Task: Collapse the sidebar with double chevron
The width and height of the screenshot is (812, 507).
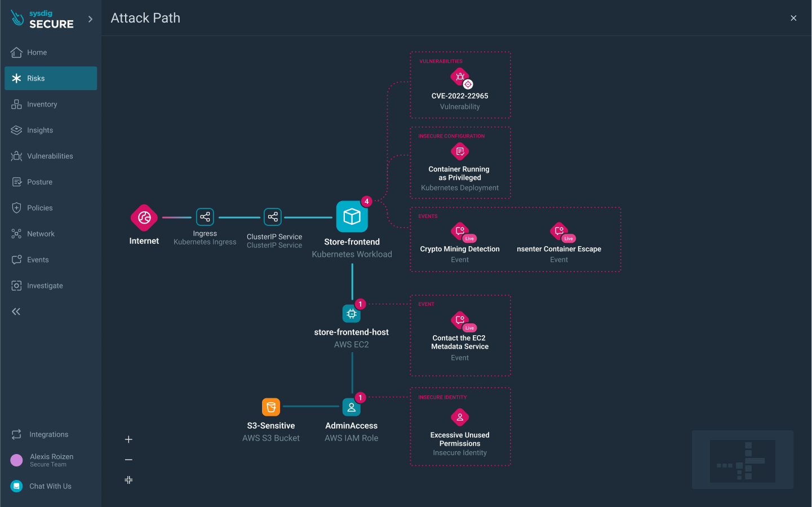Action: pos(16,312)
